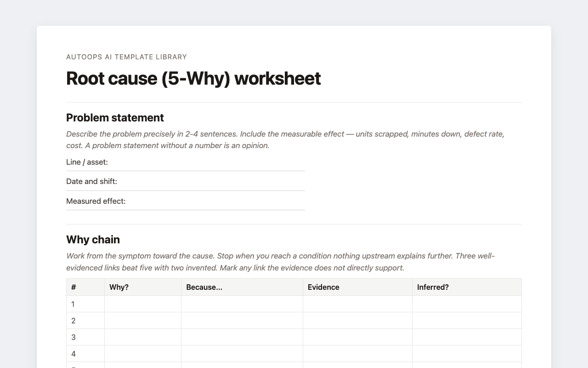Click the 'AUTOOPS AI TEMPLATE LIBRARY' header text
Viewport: 588px width, 368px height.
tap(126, 57)
